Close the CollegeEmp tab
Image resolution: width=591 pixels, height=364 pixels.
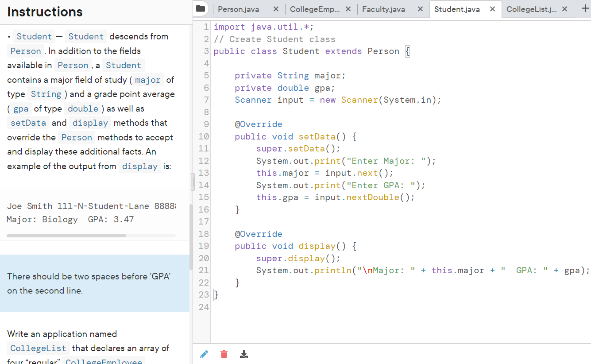pos(348,8)
